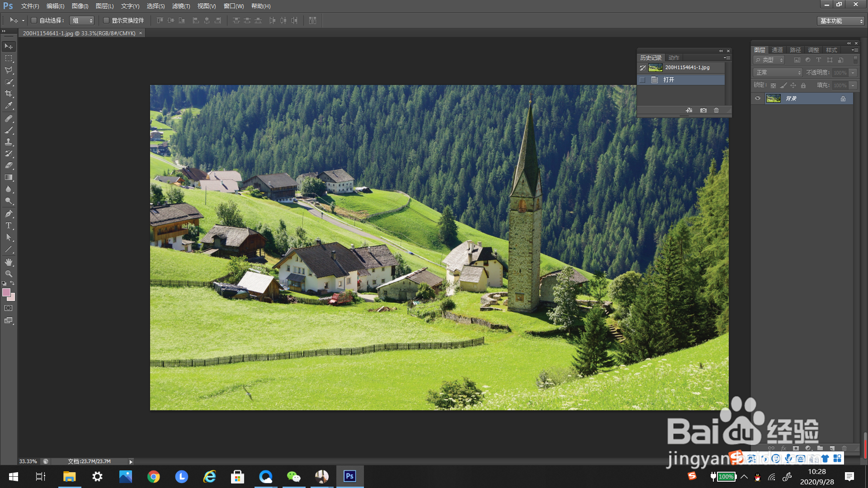The height and width of the screenshot is (488, 868).
Task: Click the foreground color swatch
Action: tap(6, 292)
